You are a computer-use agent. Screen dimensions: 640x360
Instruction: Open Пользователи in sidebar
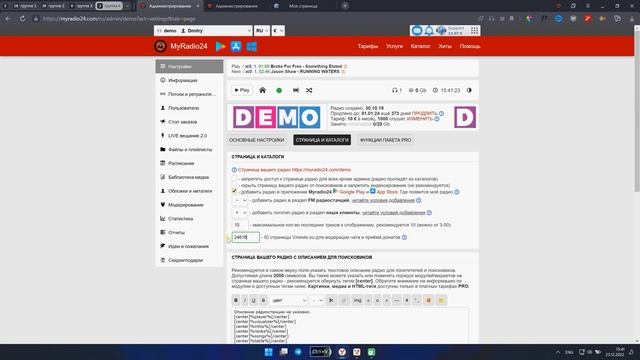pos(189,108)
